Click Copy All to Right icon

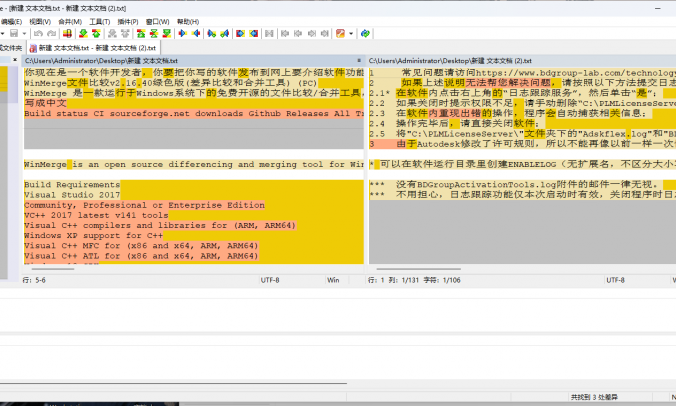coord(241,33)
